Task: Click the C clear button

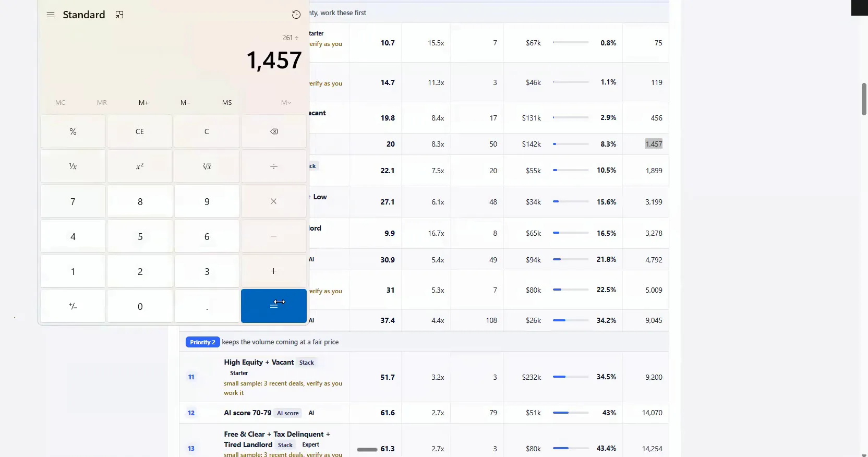Action: tap(207, 131)
